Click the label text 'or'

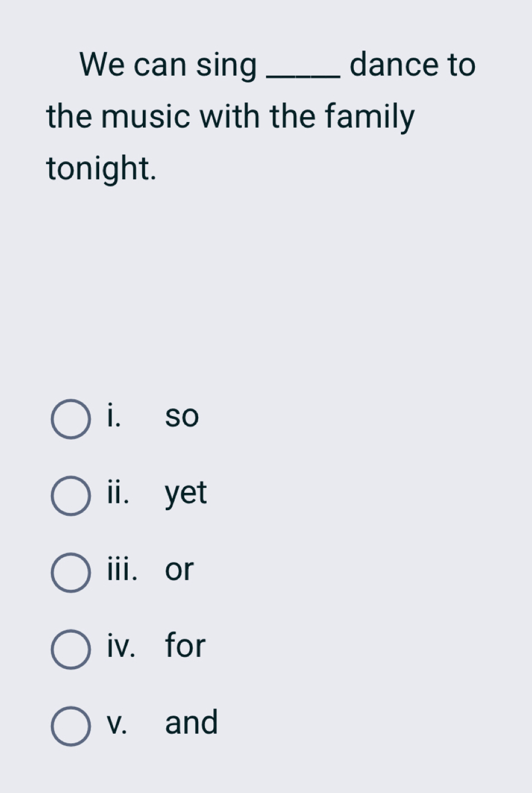[x=179, y=571]
